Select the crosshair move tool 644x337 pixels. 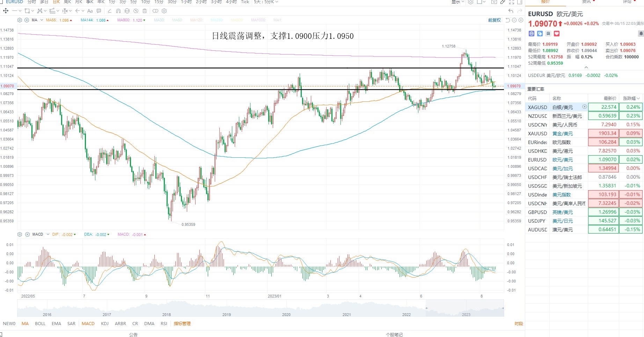[x=6, y=11]
